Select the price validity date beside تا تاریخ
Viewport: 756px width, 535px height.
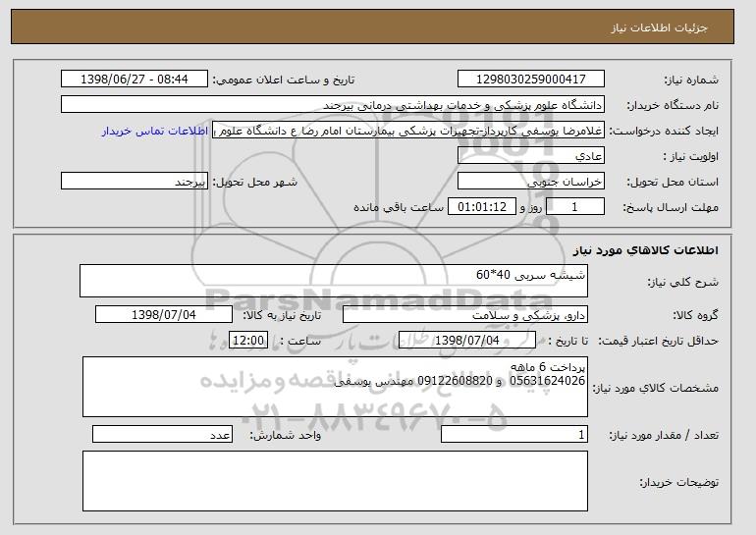coord(467,341)
